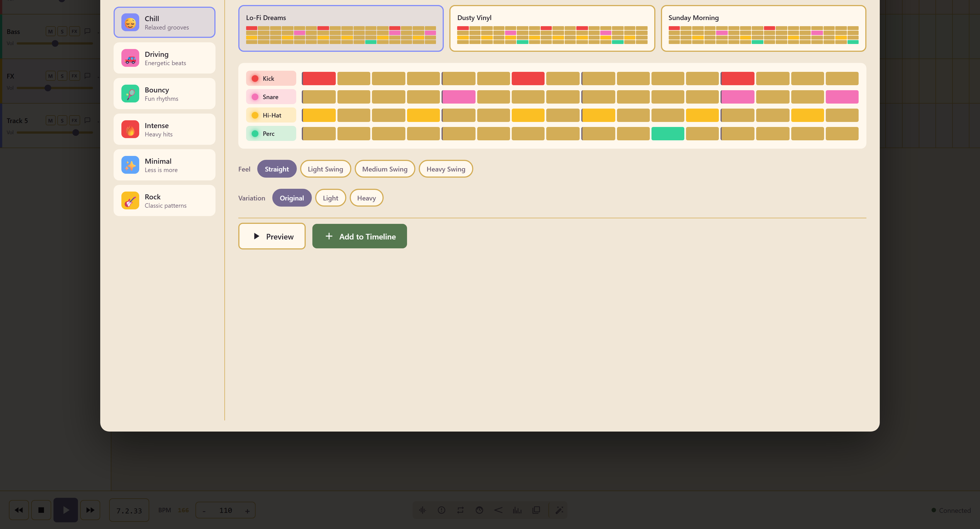980x529 pixels.
Task: Click Add to Timeline button
Action: click(359, 236)
